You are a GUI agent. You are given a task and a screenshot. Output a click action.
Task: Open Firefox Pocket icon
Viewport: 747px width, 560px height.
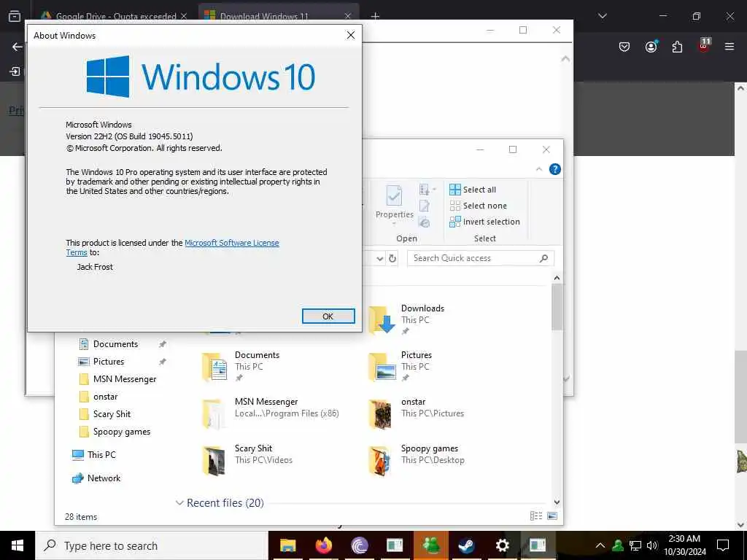[x=624, y=47]
